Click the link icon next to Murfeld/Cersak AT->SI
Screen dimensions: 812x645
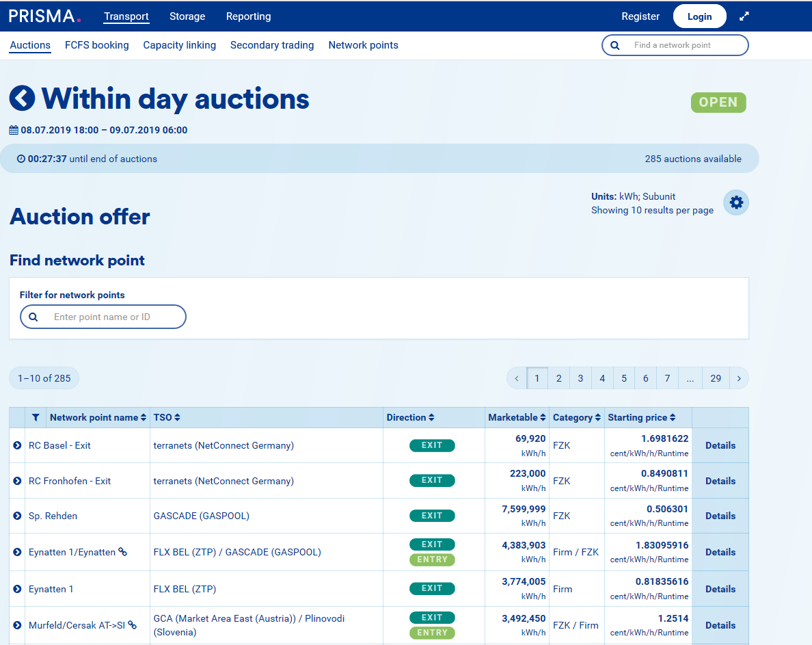click(x=133, y=625)
